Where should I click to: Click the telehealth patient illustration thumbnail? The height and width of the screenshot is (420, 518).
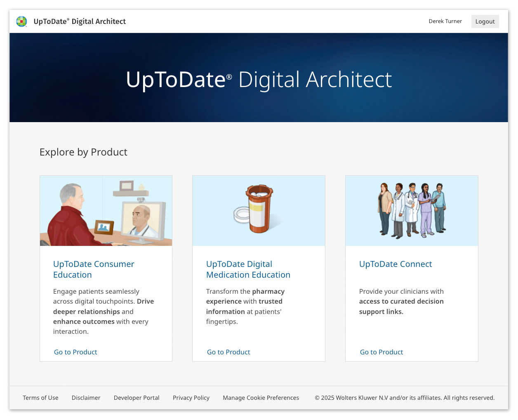[106, 211]
